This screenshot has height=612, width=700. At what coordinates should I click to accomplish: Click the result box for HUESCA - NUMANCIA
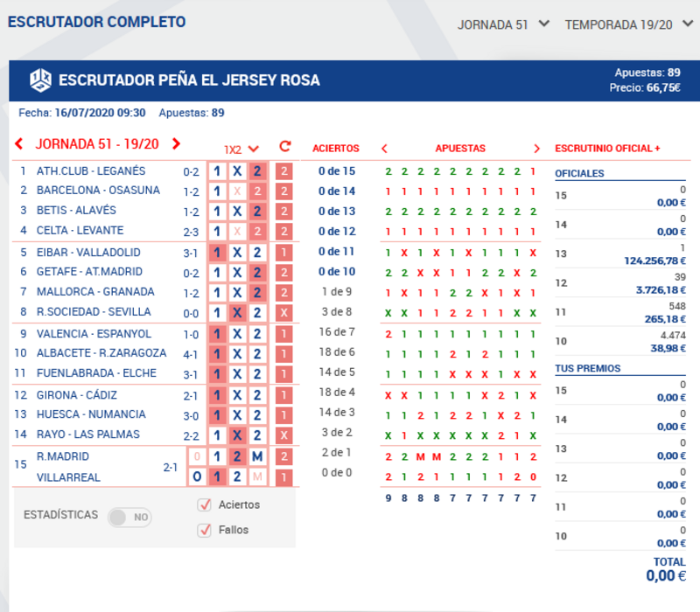click(x=283, y=415)
